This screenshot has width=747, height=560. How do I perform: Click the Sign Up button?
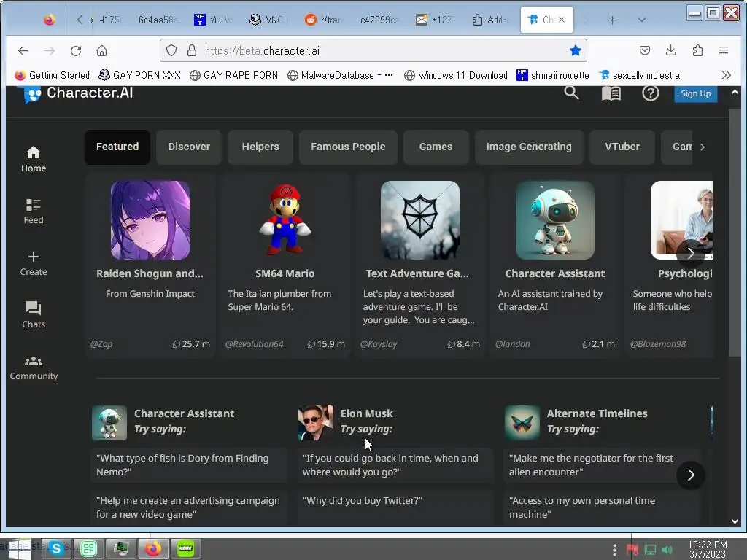(x=695, y=94)
